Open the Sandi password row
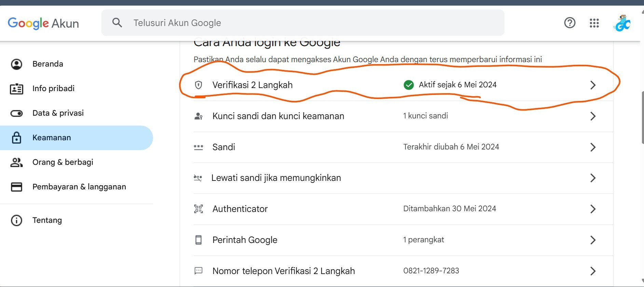Viewport: 644px width, 287px height. [x=403, y=147]
